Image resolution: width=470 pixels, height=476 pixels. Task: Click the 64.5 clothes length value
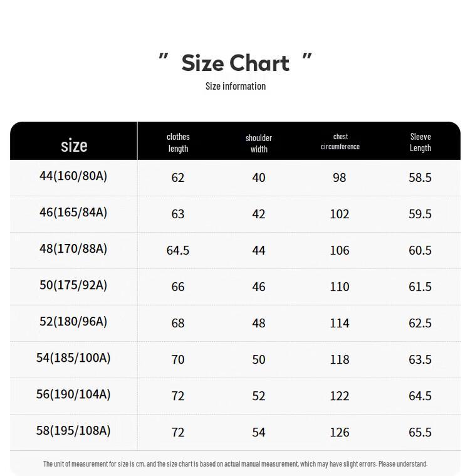tap(178, 250)
